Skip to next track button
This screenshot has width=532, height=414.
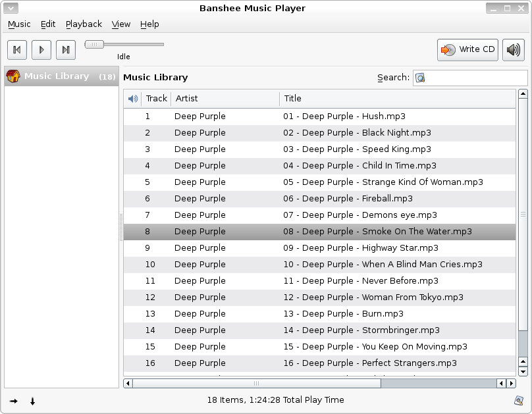(66, 50)
